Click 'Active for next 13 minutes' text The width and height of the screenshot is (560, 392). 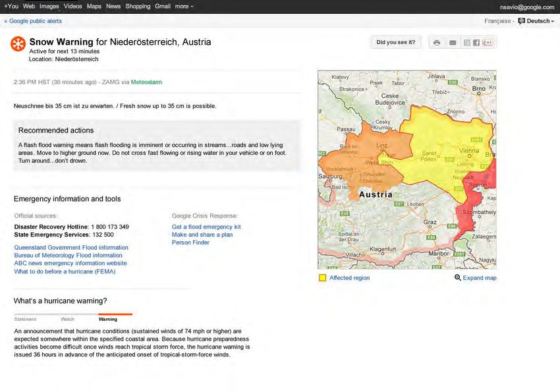coord(65,51)
